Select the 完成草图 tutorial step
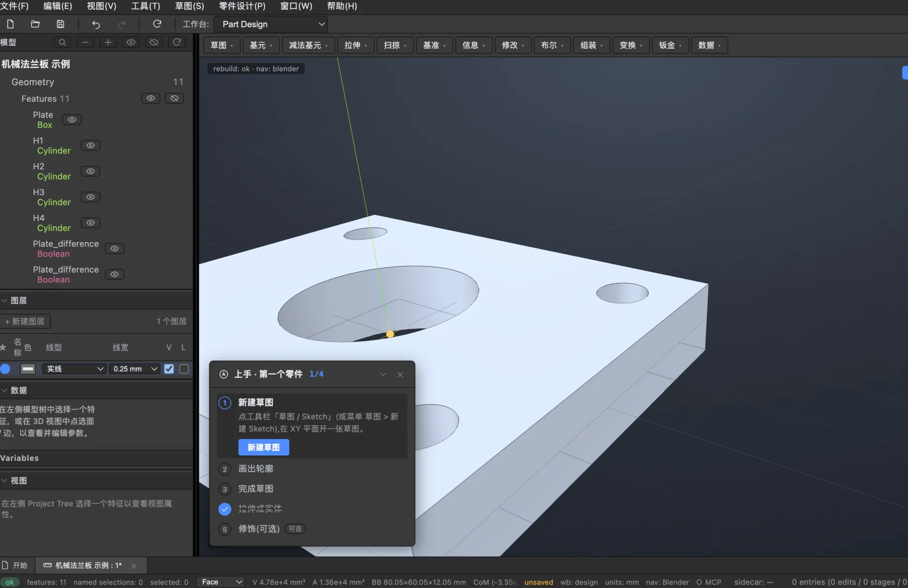This screenshot has height=588, width=908. click(x=256, y=489)
